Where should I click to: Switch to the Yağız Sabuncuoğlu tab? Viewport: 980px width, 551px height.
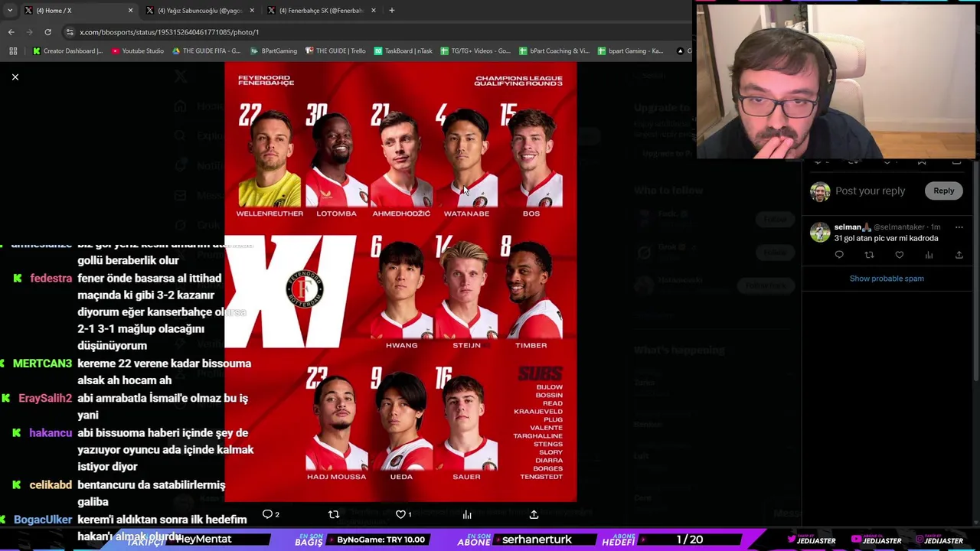(199, 11)
